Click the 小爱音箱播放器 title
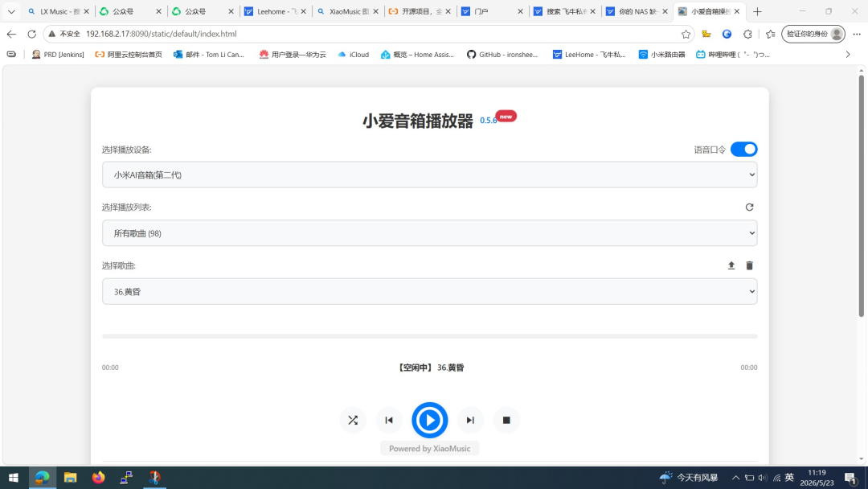The image size is (868, 489). click(x=418, y=121)
